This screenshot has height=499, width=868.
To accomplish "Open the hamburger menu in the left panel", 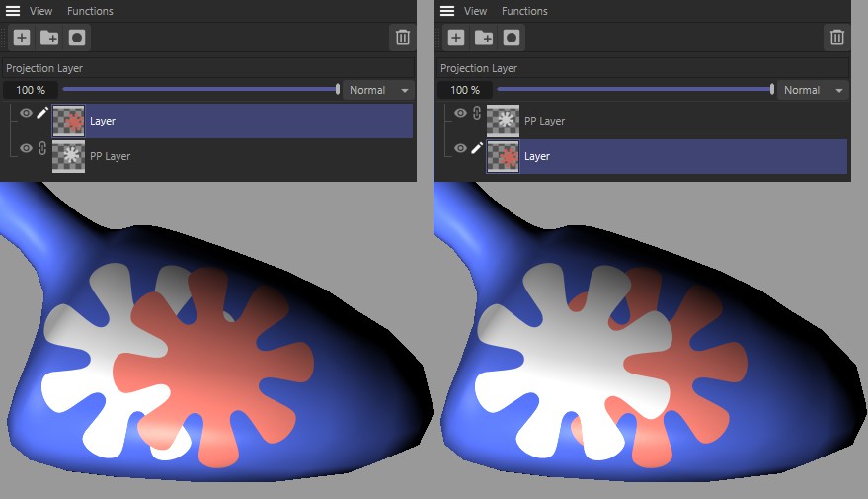I will point(13,11).
